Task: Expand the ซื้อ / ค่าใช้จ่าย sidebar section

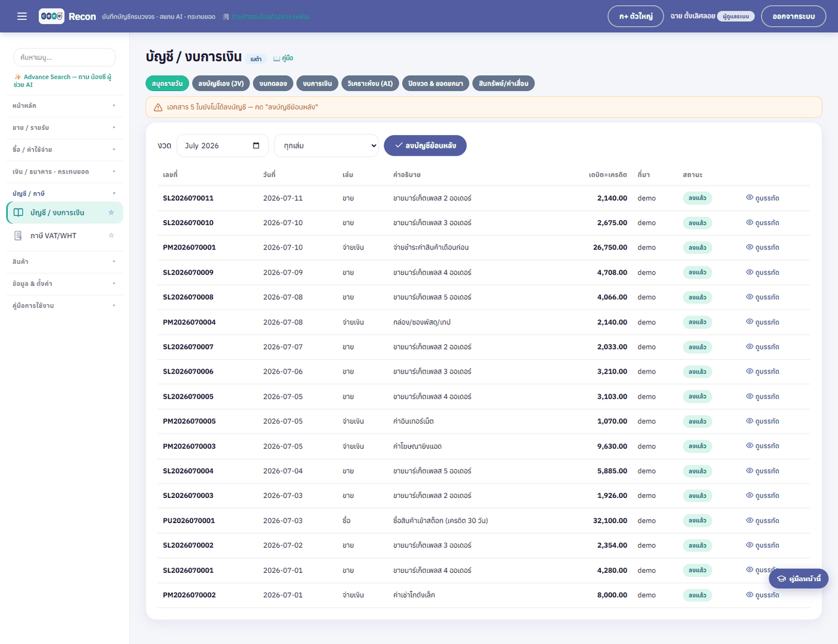Action: click(x=64, y=150)
